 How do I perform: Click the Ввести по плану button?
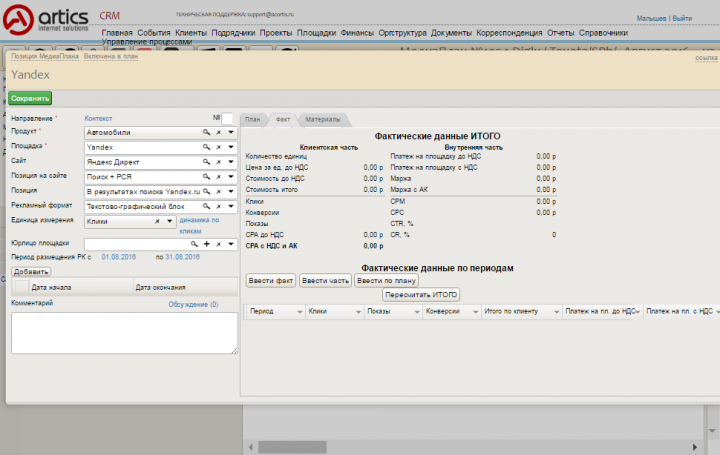point(386,281)
